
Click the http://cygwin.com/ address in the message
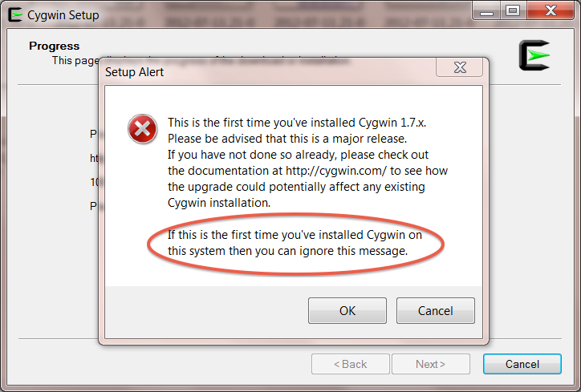click(336, 171)
